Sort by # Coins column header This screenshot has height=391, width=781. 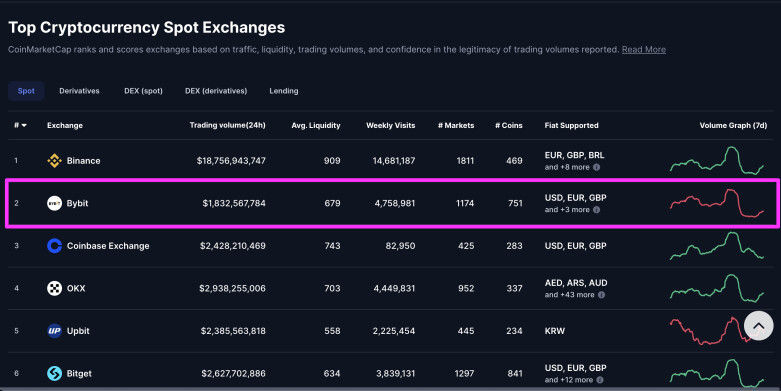[509, 126]
